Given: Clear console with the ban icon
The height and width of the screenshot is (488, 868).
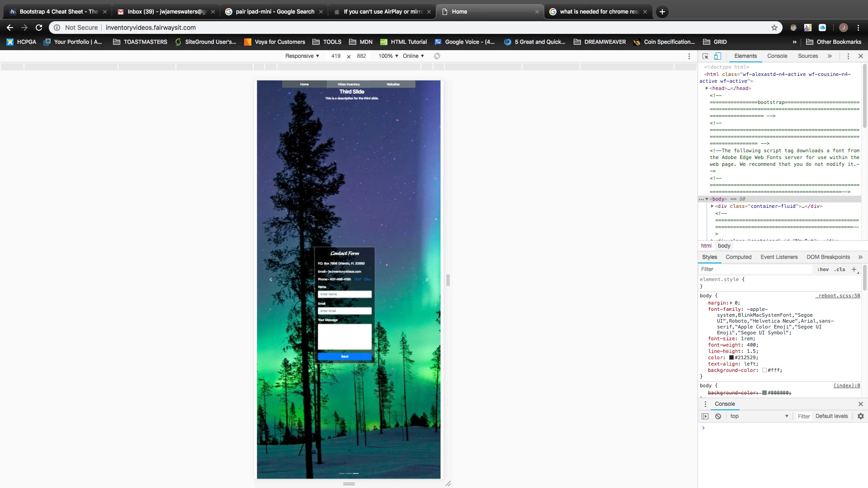Looking at the screenshot, I should 718,416.
